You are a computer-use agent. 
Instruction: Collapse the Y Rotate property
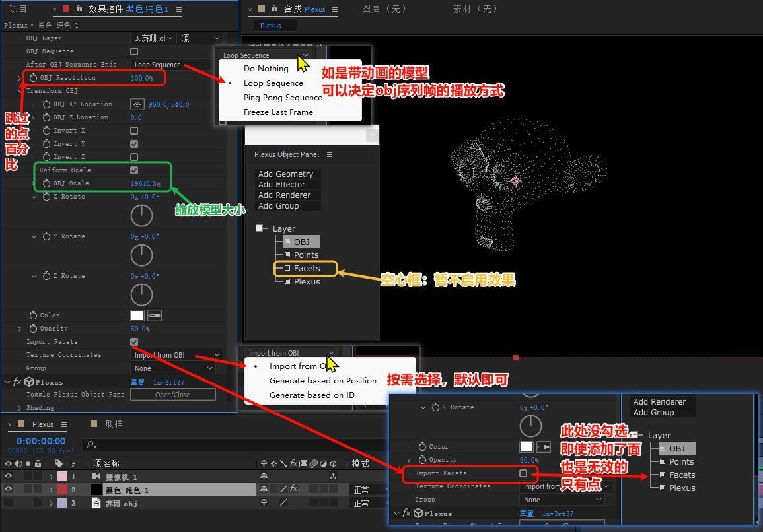[x=34, y=236]
